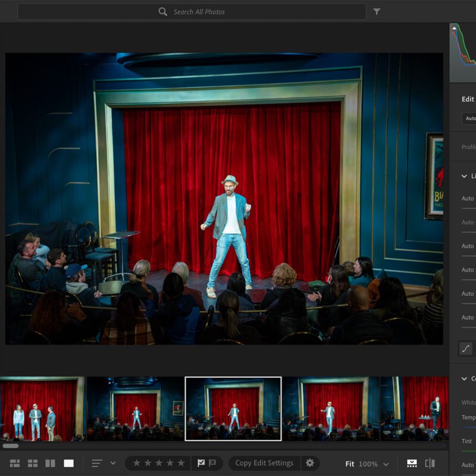Collapse the Light panel chevron
The image size is (476, 476).
point(464,176)
